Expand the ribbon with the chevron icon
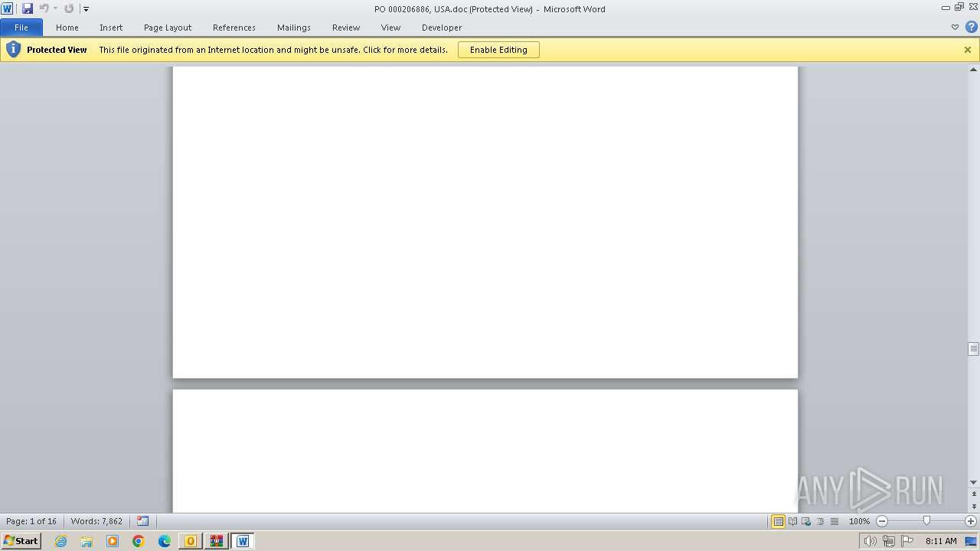The height and width of the screenshot is (551, 980). click(x=955, y=28)
